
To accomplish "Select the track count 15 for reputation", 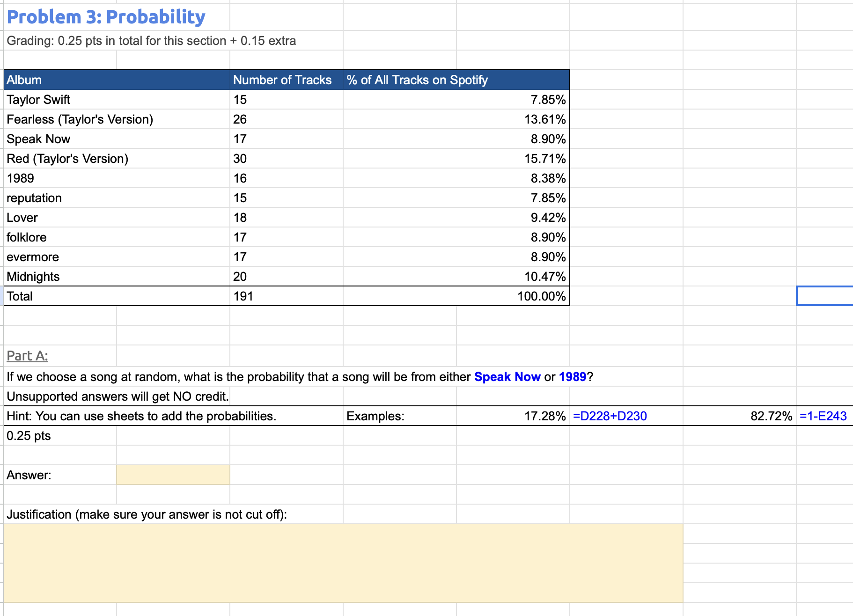I will (x=287, y=198).
